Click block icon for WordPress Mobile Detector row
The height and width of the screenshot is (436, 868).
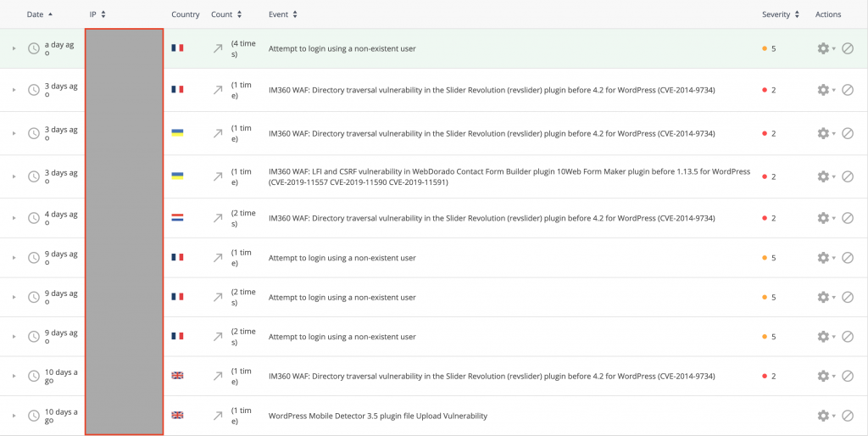[847, 416]
